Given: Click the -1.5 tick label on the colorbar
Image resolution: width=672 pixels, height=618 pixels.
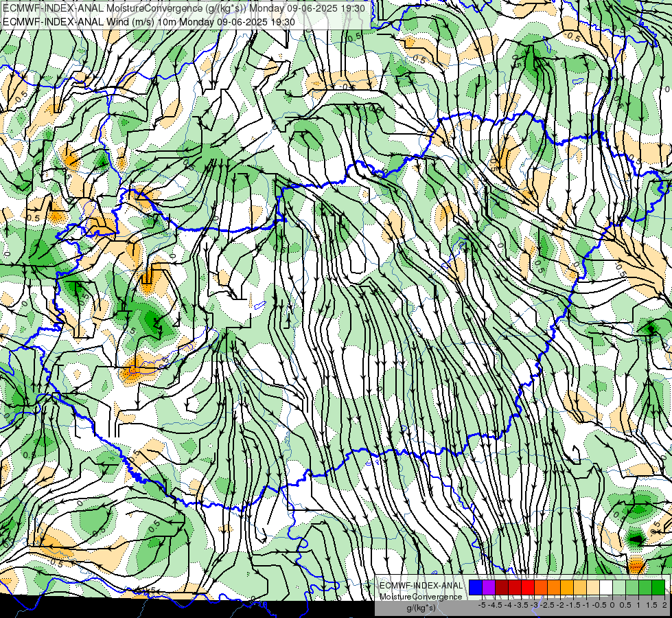Looking at the screenshot, I should (x=573, y=605).
